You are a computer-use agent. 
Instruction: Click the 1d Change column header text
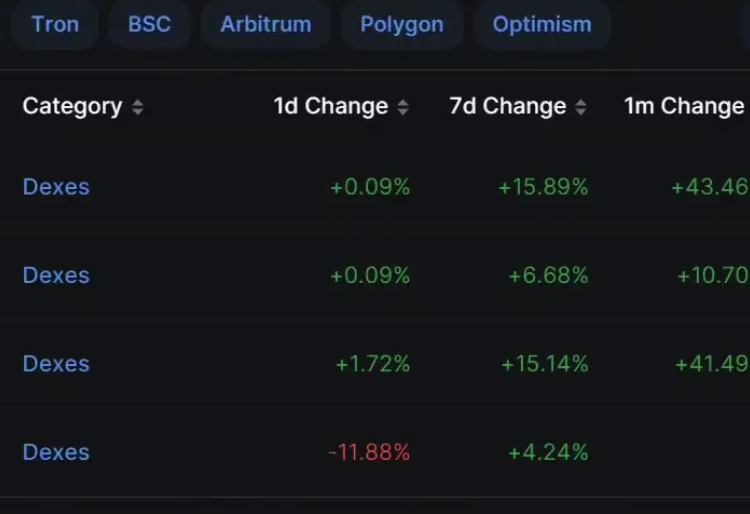click(330, 106)
